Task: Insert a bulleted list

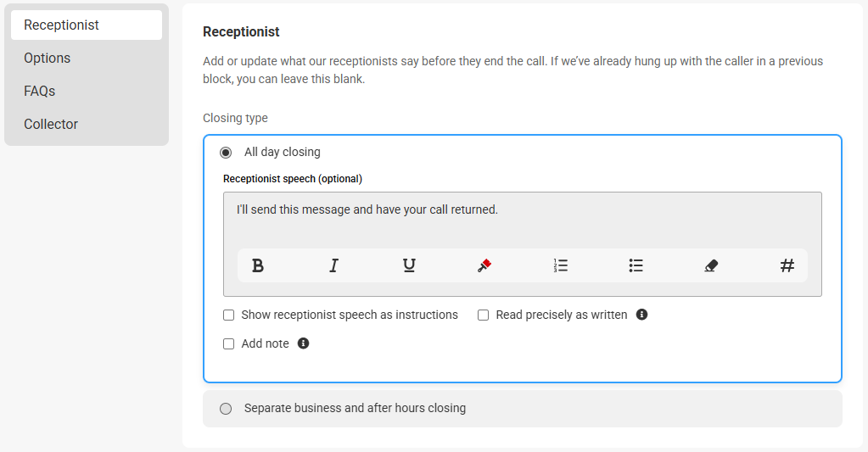Action: (636, 265)
